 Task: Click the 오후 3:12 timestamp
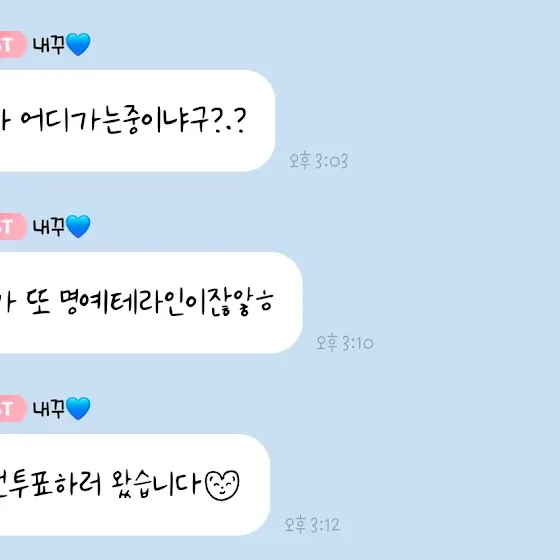point(312,524)
